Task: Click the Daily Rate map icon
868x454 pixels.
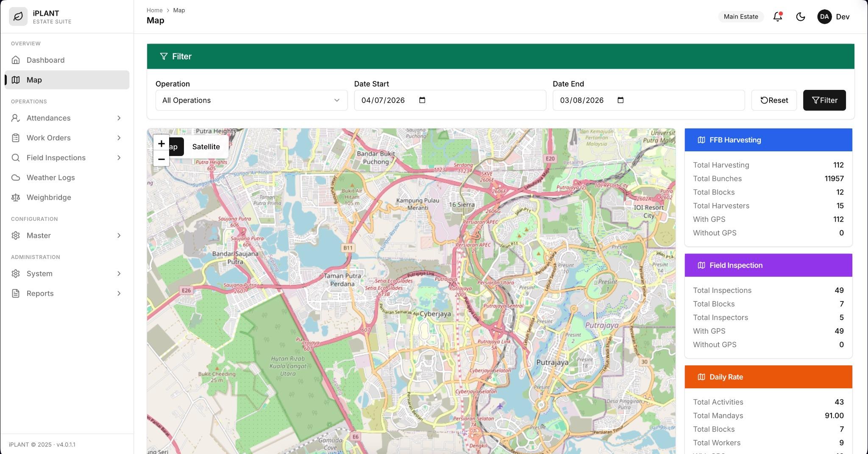Action: (701, 377)
